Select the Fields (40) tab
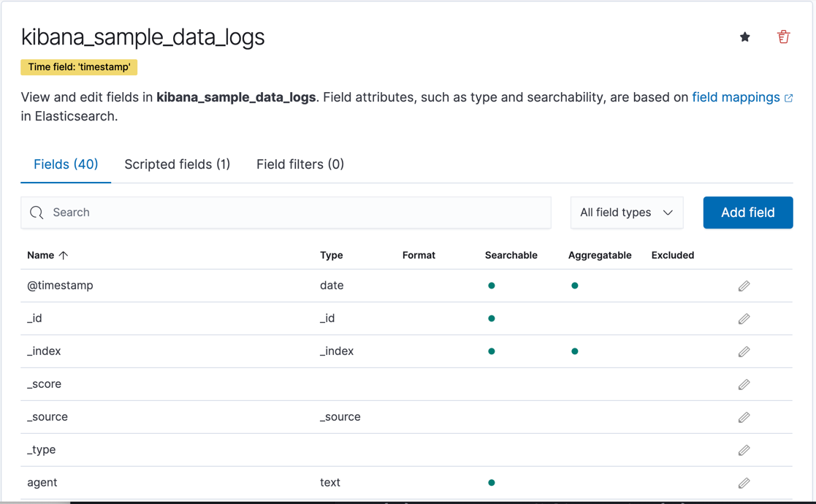Viewport: 816px width, 504px height. 66,164
